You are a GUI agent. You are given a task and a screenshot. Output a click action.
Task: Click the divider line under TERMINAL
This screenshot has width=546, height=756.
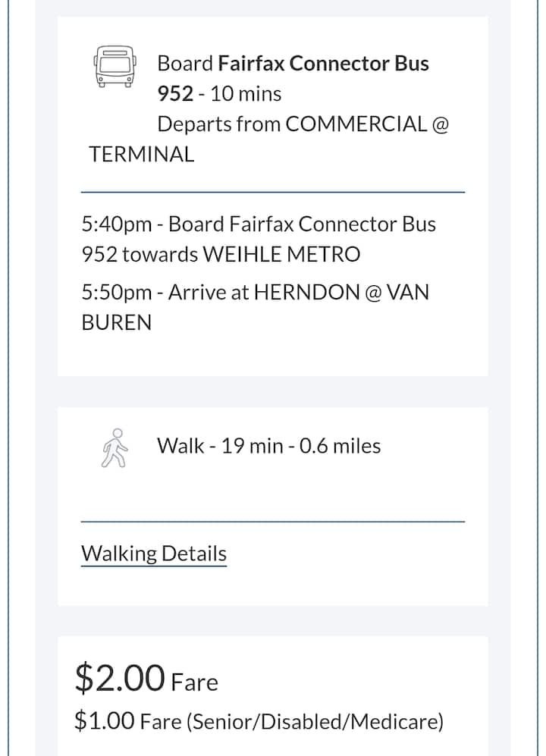273,193
